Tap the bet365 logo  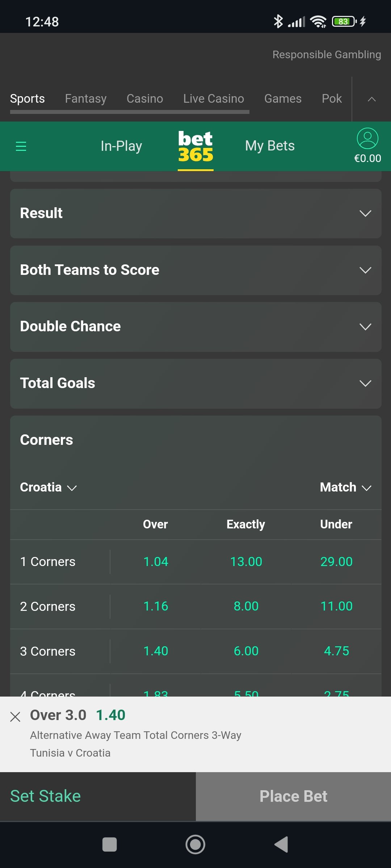[x=195, y=146]
